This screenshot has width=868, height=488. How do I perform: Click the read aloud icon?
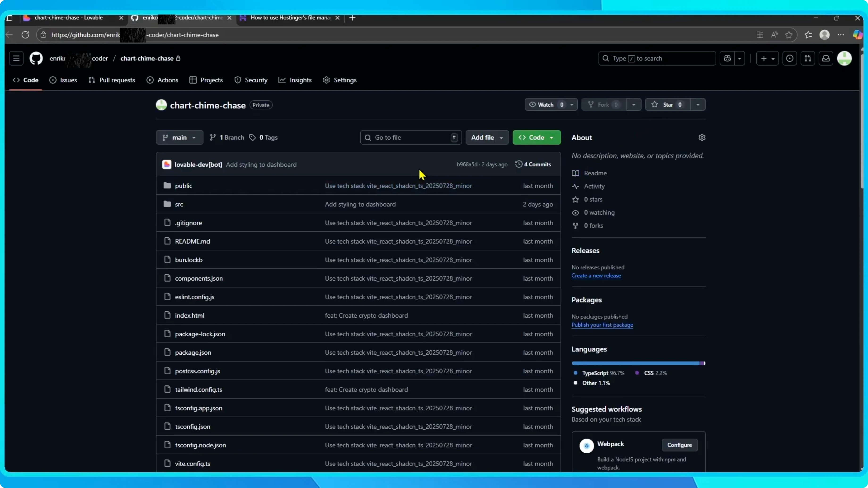click(x=774, y=35)
